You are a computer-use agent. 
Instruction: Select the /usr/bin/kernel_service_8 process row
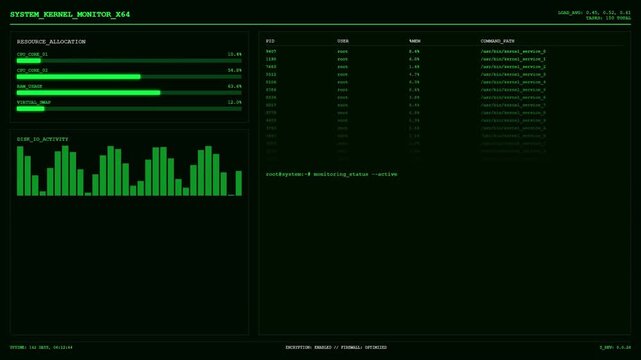[x=444, y=113]
